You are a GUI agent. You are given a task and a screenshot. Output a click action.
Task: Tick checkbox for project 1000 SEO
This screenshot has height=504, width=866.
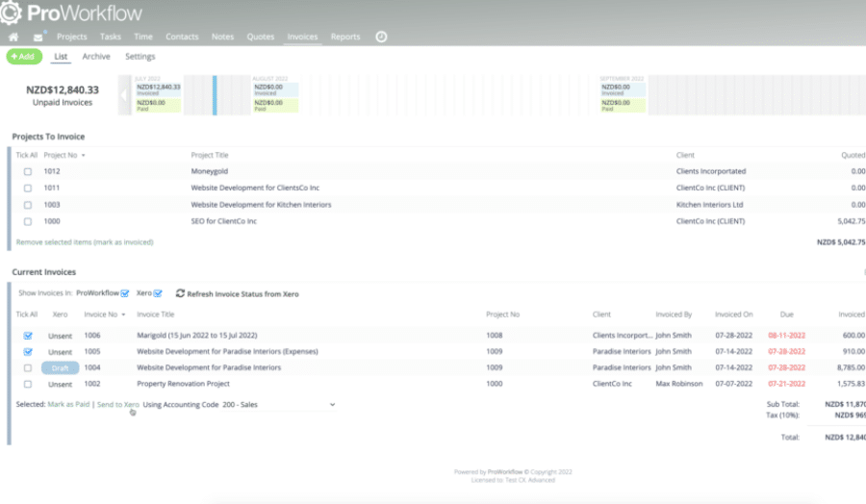28,221
